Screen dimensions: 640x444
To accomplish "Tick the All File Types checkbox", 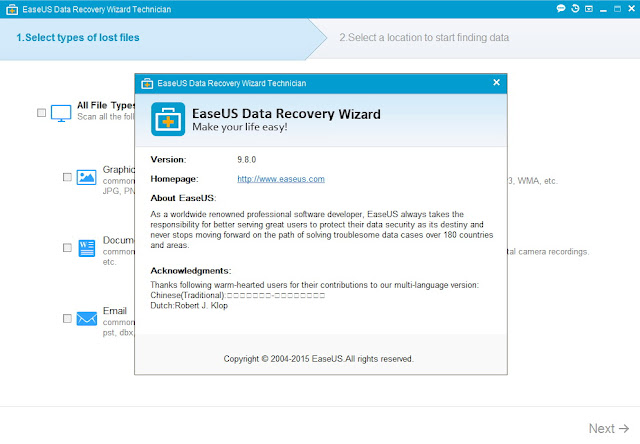I will point(41,112).
